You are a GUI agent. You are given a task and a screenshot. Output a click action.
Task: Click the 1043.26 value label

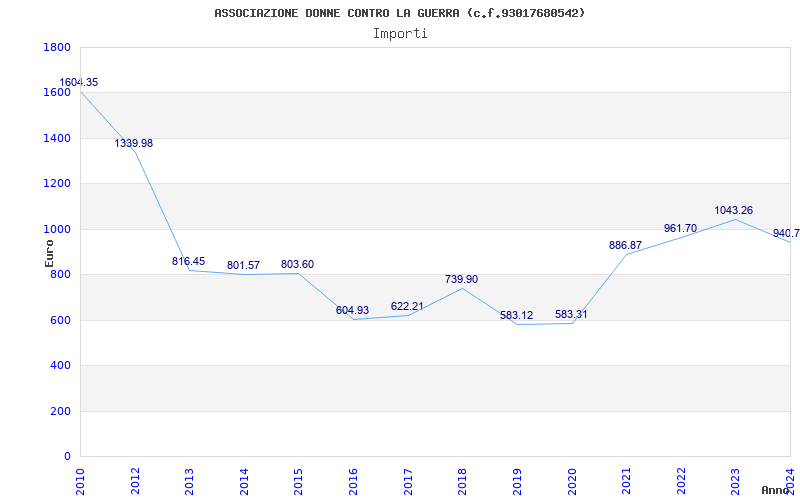click(733, 210)
